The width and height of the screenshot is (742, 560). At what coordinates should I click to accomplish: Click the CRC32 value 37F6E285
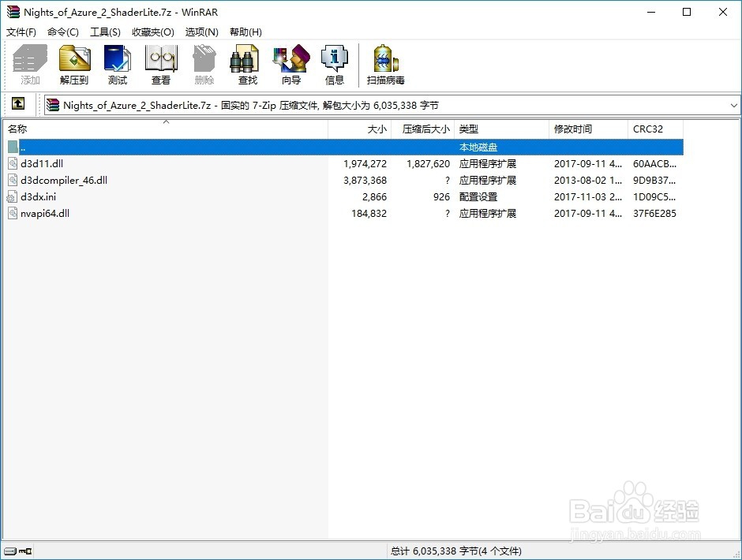click(654, 213)
